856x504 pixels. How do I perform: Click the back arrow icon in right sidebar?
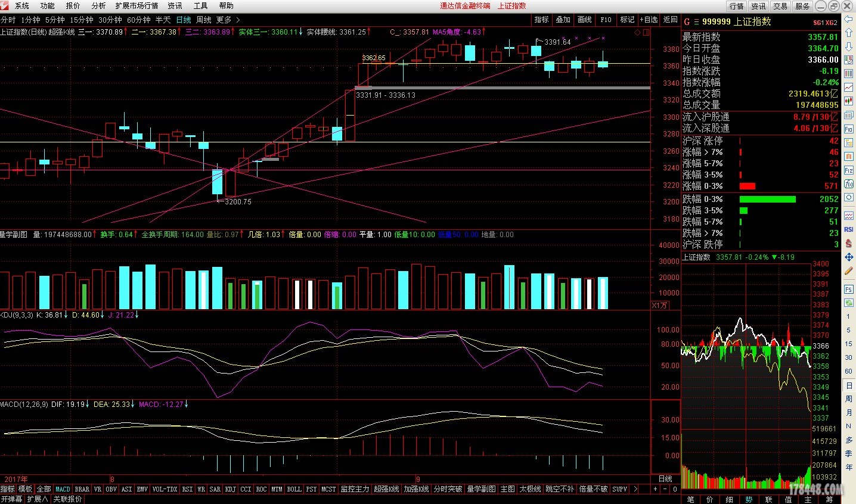click(849, 19)
